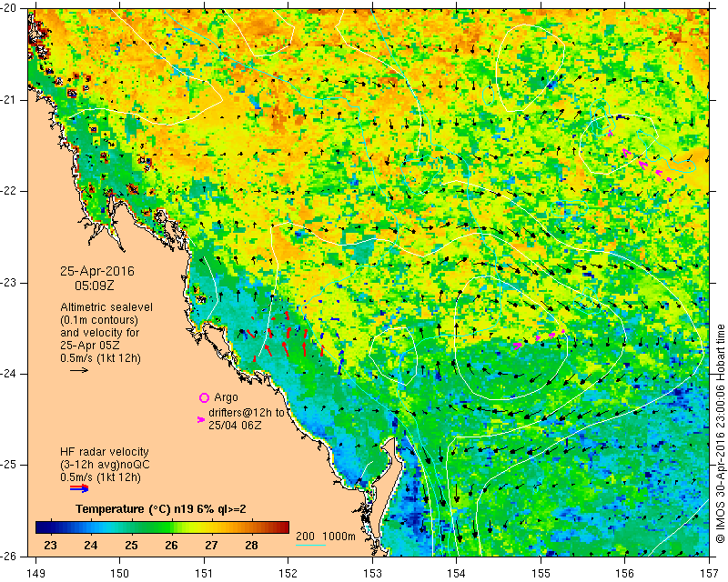Click longitude axis label 155

541,574
